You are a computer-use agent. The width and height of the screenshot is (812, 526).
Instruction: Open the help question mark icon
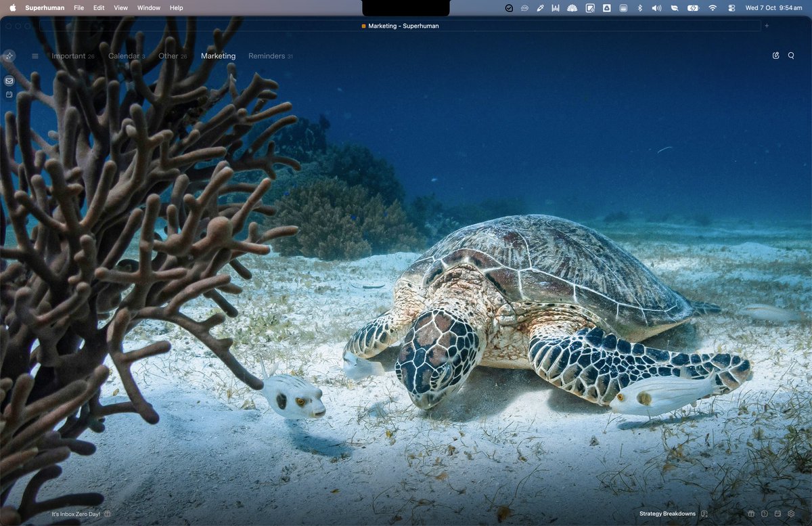pyautogui.click(x=765, y=514)
